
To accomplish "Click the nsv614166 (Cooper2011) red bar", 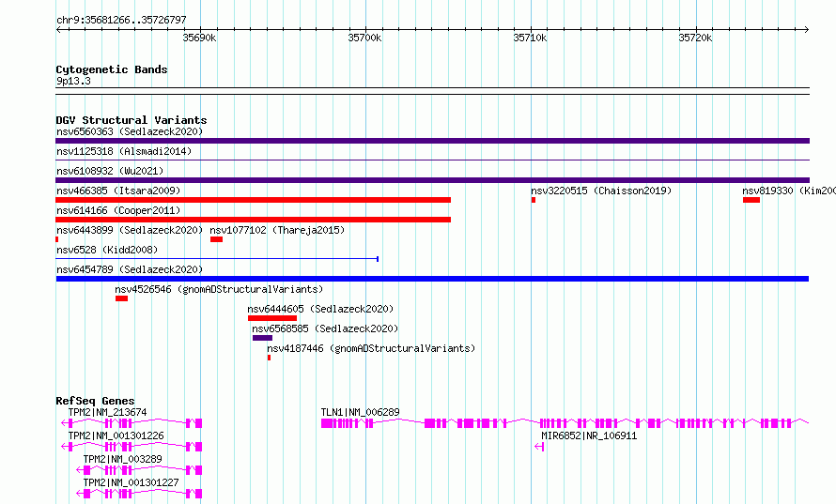I will tap(254, 220).
